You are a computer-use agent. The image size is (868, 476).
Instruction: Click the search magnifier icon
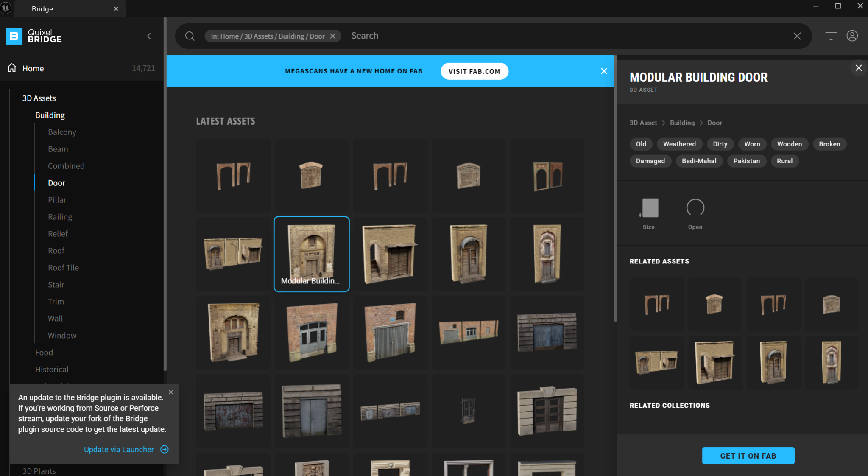(190, 36)
